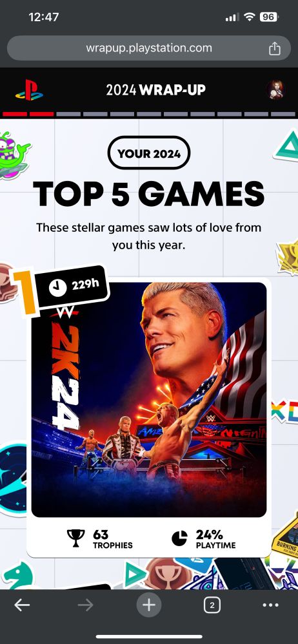Viewport: 298px width, 644px height.
Task: Tap the PlayStation logo icon
Action: [29, 90]
